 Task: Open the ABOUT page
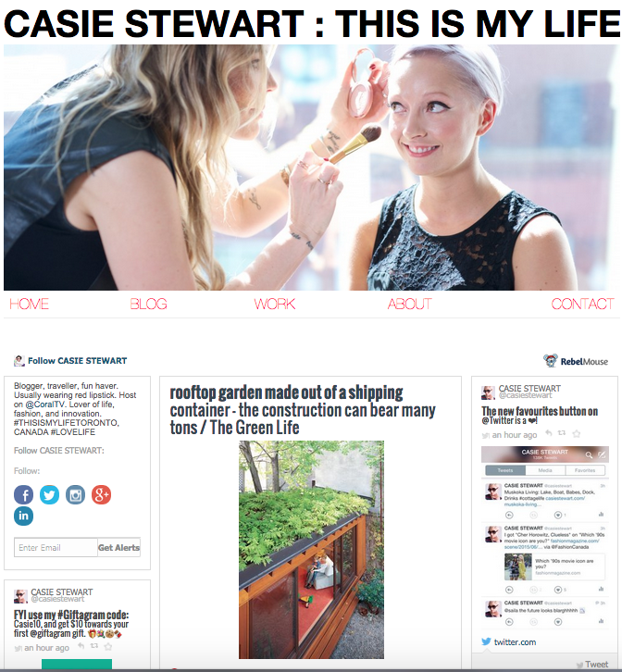(409, 304)
